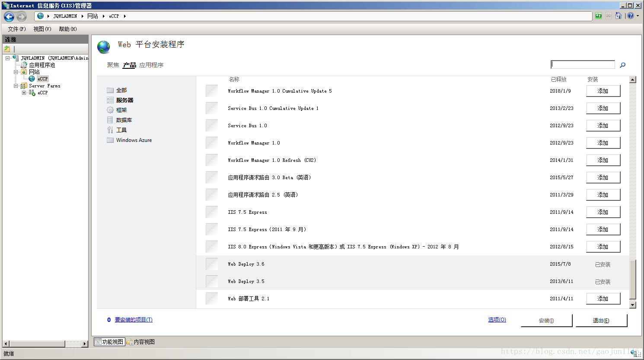Collapse the Server Farms tree node
The width and height of the screenshot is (644, 360).
16,86
